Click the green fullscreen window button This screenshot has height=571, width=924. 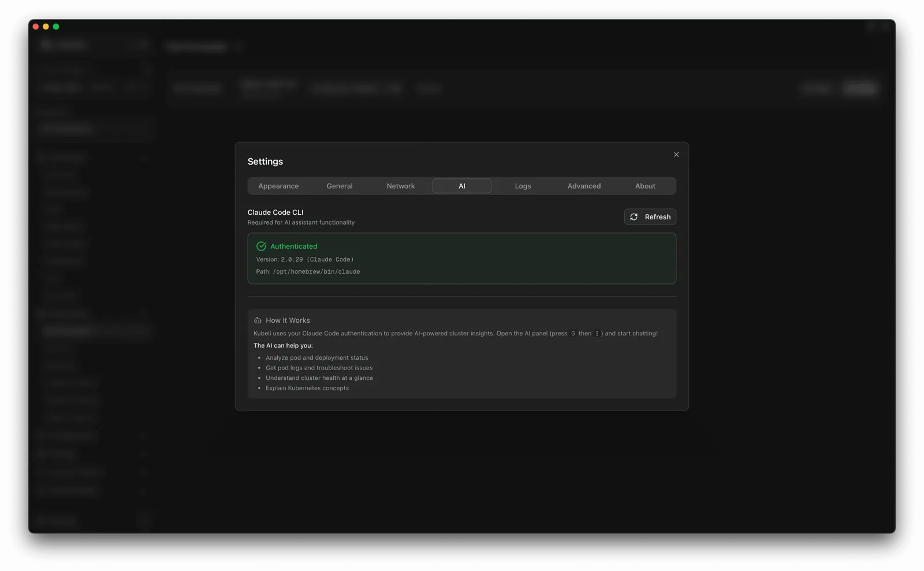tap(56, 27)
